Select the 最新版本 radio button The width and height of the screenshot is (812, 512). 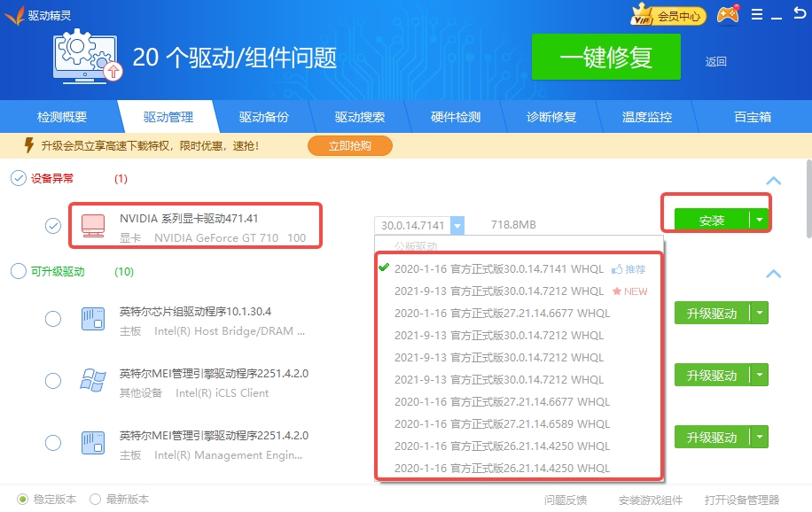point(96,499)
